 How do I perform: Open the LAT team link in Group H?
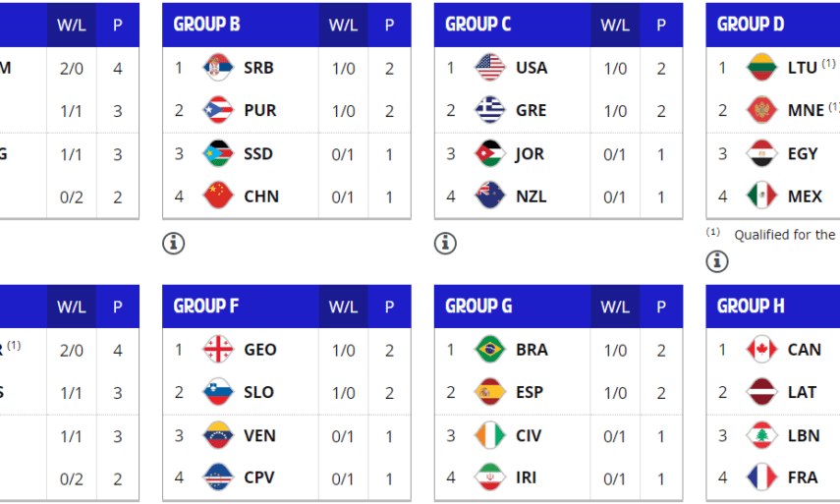coord(802,393)
